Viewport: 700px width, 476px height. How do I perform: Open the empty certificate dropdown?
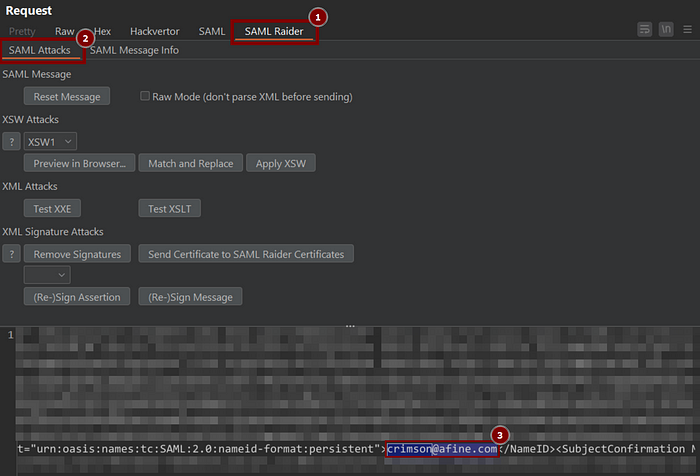pos(47,275)
